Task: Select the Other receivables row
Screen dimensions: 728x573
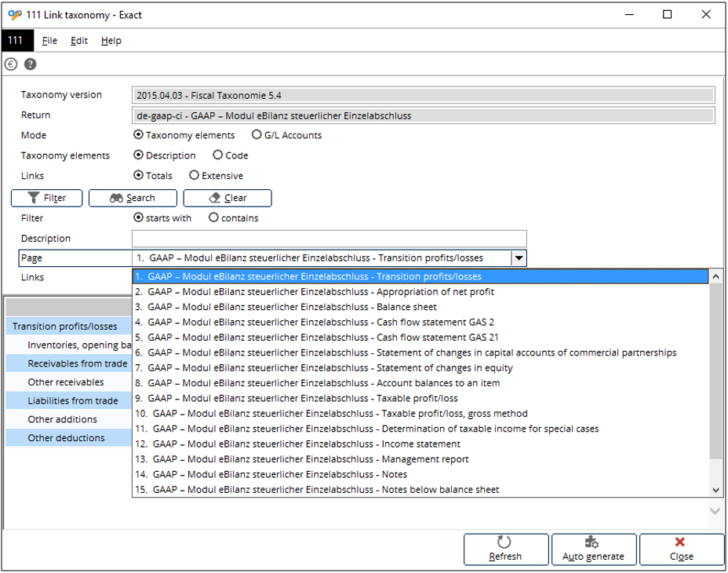Action: pos(69,382)
